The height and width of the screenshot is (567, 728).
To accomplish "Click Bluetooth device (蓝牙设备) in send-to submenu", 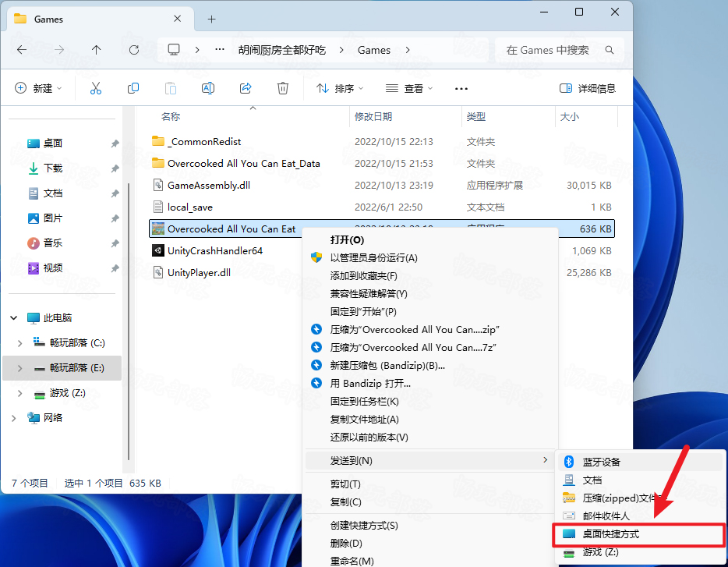I will coord(641,462).
